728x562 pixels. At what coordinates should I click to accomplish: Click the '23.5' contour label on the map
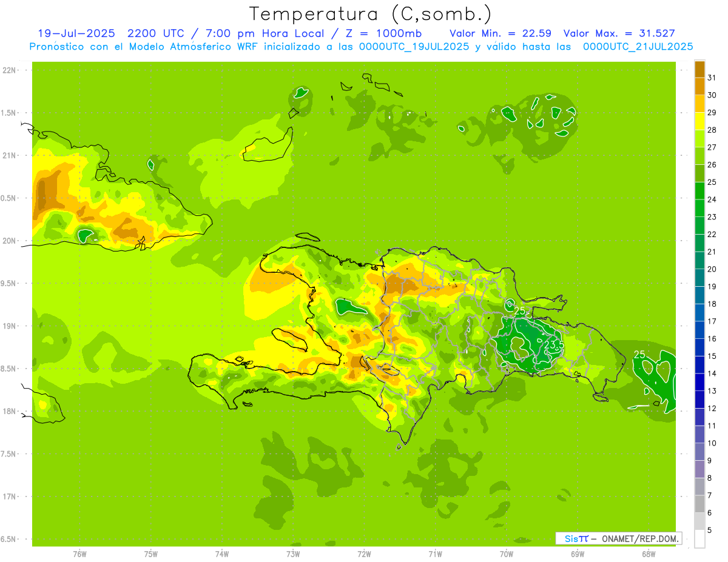(554, 345)
